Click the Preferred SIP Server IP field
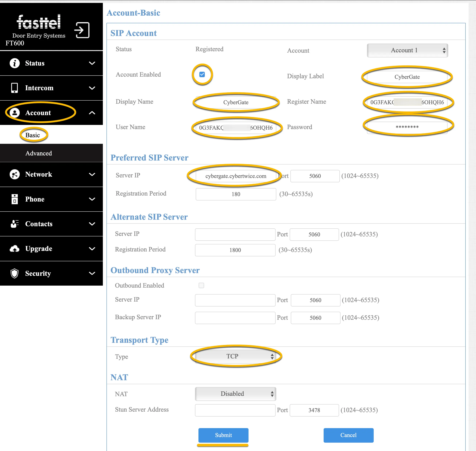The image size is (476, 451). coord(236,176)
